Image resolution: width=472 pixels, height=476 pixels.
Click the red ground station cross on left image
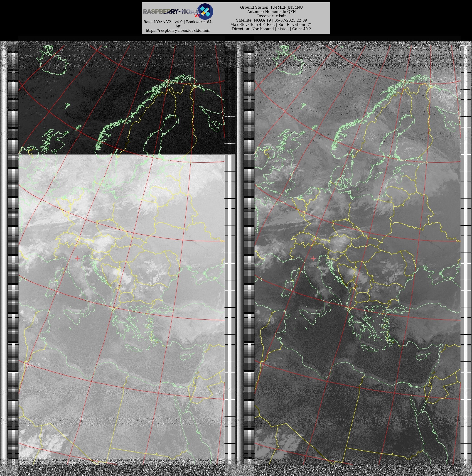point(77,258)
